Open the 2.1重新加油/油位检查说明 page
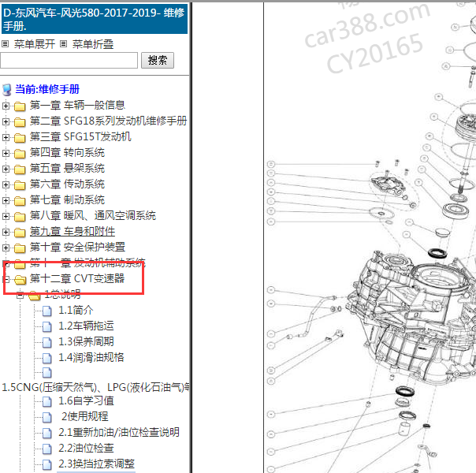 [x=119, y=433]
